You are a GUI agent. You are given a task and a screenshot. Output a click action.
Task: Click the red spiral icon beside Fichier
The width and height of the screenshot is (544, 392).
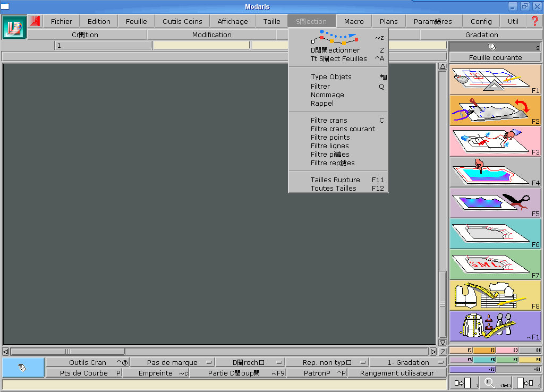pos(35,21)
